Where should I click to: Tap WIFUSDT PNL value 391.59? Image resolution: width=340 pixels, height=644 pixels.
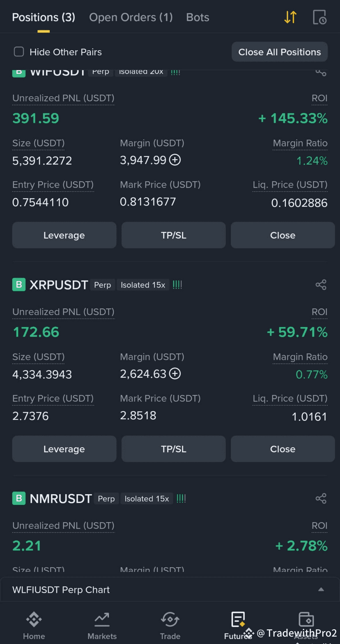point(36,118)
